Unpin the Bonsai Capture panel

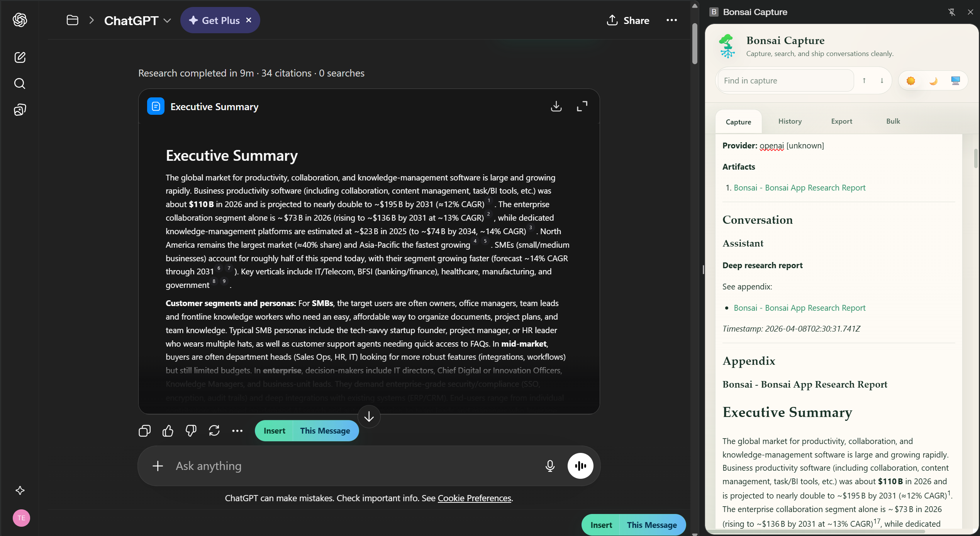pyautogui.click(x=951, y=12)
